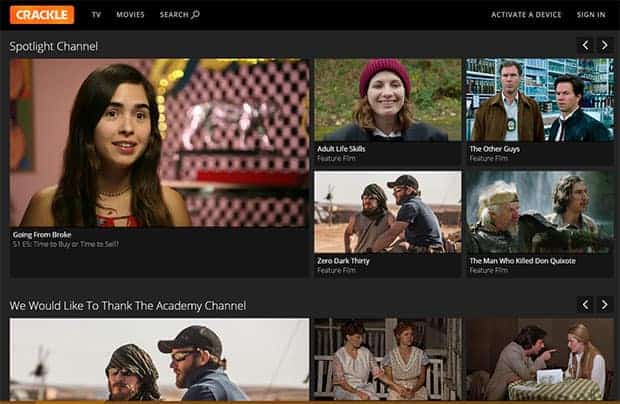620x404 pixels.
Task: Click the Zero Dark Thirty title text
Action: point(343,261)
